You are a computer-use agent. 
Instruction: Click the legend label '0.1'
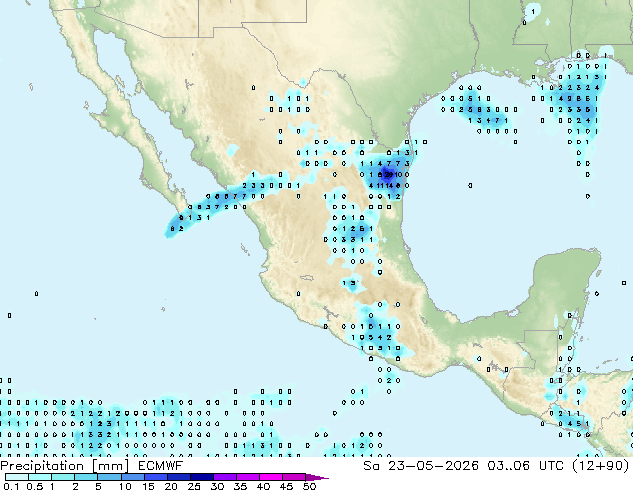11,486
